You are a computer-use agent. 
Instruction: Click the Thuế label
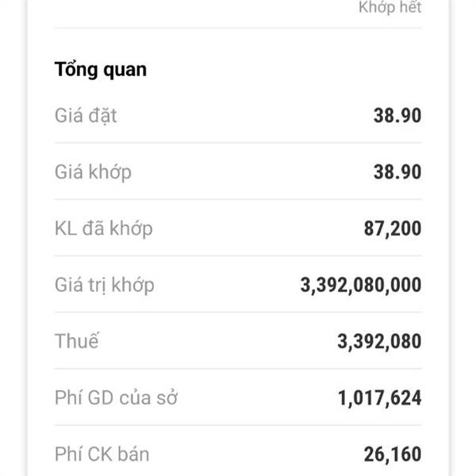coord(77,342)
